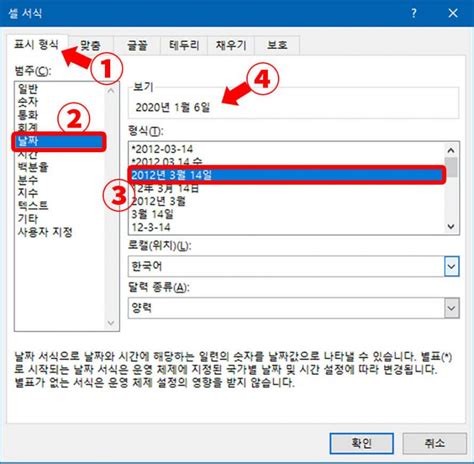Switch to the 맞춤 tab
This screenshot has height=464, width=474.
[x=90, y=45]
